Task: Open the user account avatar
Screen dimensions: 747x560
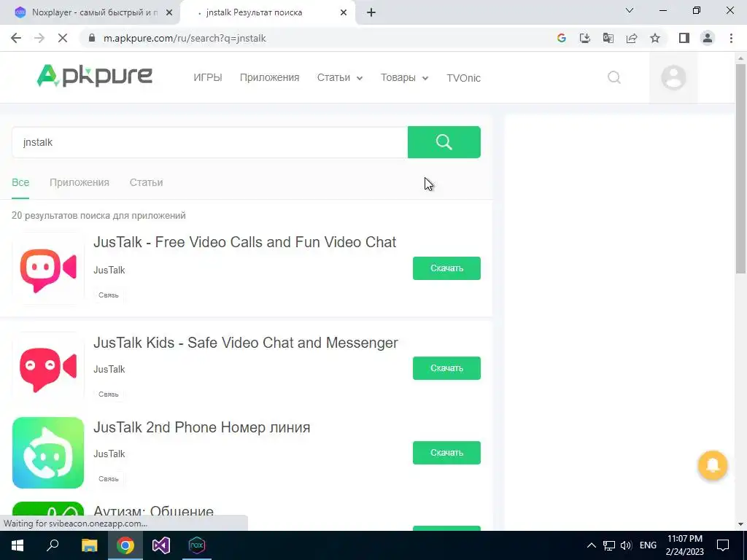Action: [x=673, y=77]
